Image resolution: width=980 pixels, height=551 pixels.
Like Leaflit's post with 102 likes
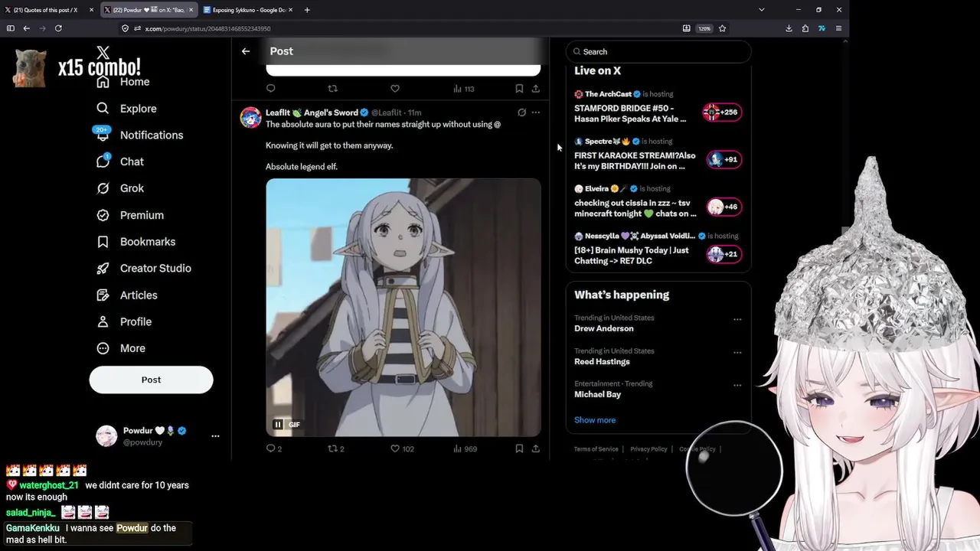click(x=396, y=448)
